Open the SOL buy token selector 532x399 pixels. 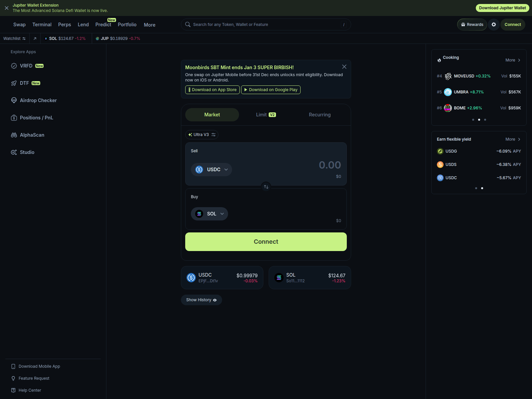pos(209,214)
